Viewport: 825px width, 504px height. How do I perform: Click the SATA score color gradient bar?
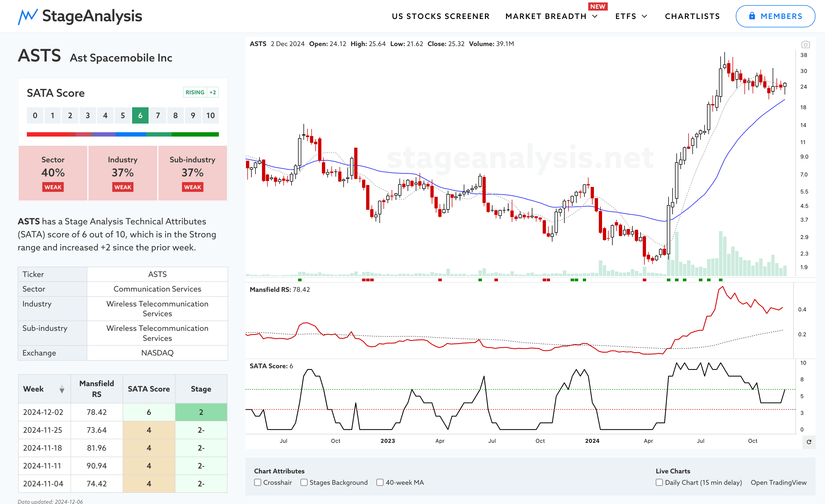point(123,134)
